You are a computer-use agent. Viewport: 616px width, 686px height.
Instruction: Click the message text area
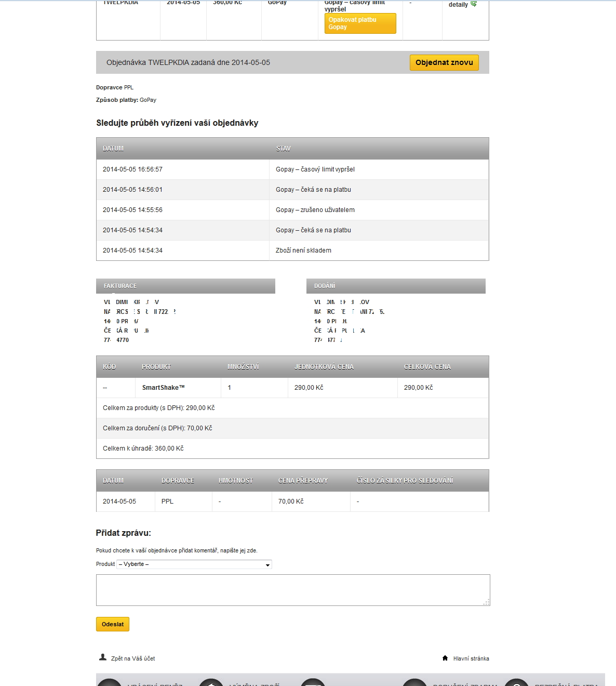point(293,590)
